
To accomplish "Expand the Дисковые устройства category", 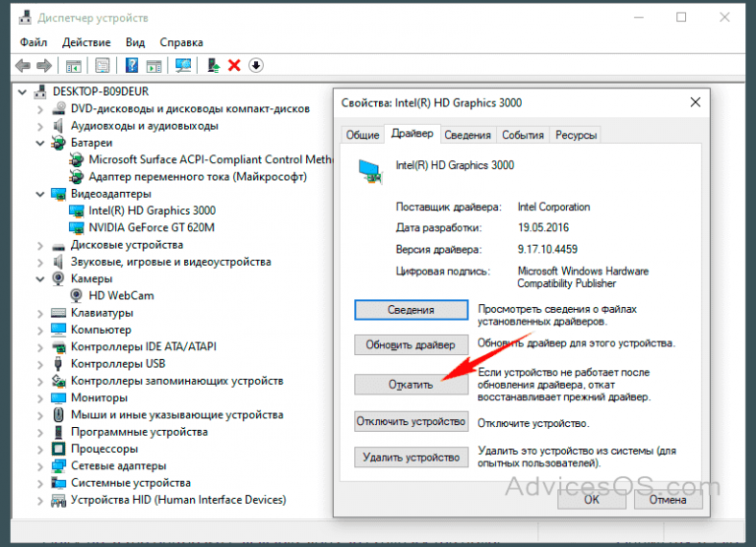I will point(40,245).
